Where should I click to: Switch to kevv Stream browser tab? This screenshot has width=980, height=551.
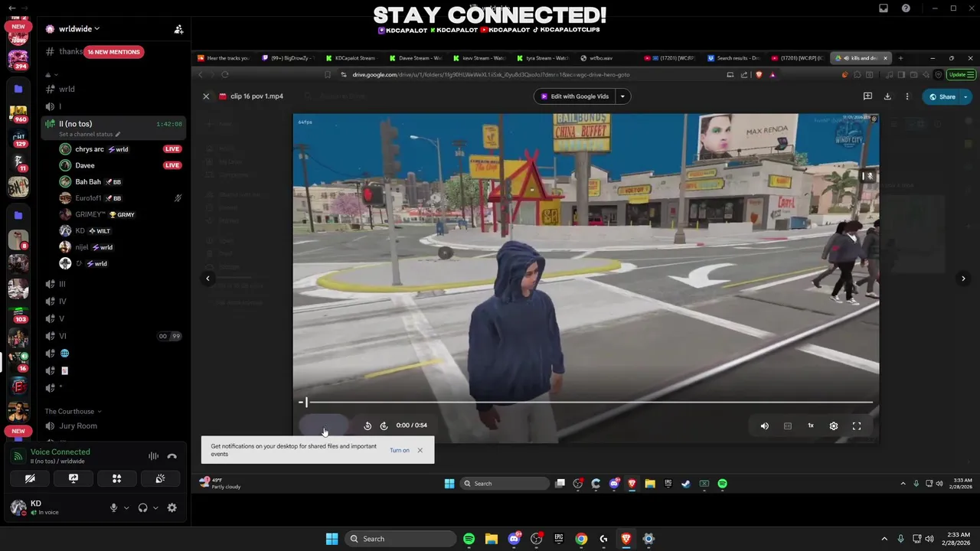click(x=479, y=58)
